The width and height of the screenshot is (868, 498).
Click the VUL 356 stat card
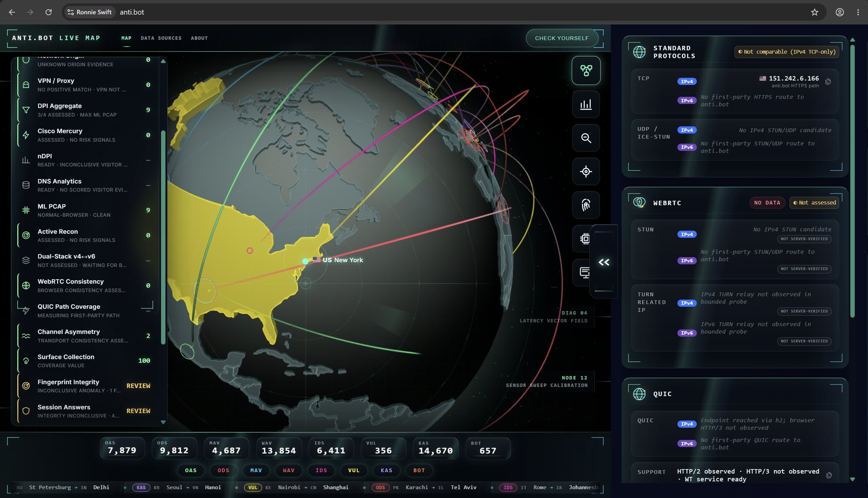click(x=384, y=448)
